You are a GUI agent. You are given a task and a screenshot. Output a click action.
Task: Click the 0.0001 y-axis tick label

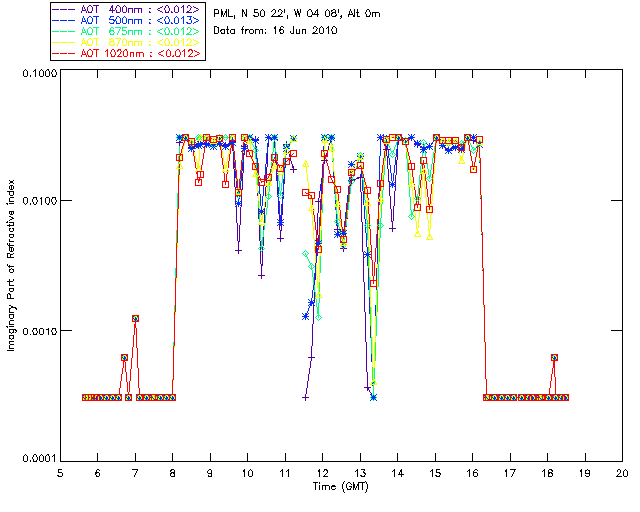pyautogui.click(x=40, y=459)
